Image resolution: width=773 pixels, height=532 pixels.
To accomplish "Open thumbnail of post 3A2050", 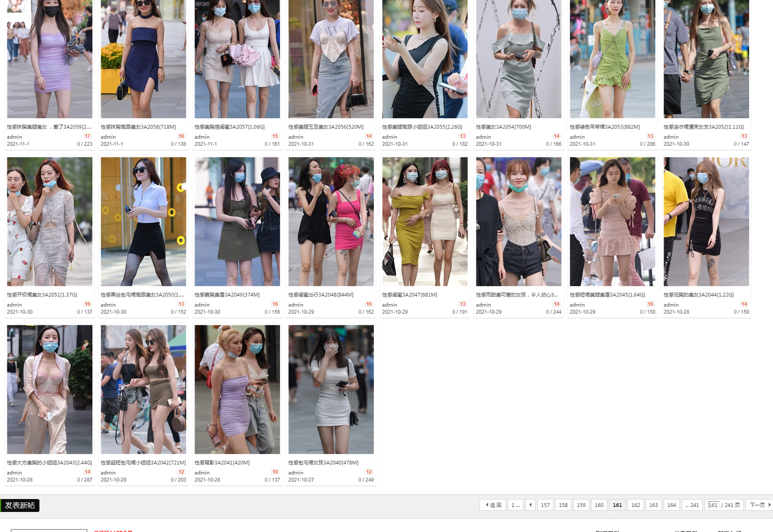I will [x=143, y=221].
